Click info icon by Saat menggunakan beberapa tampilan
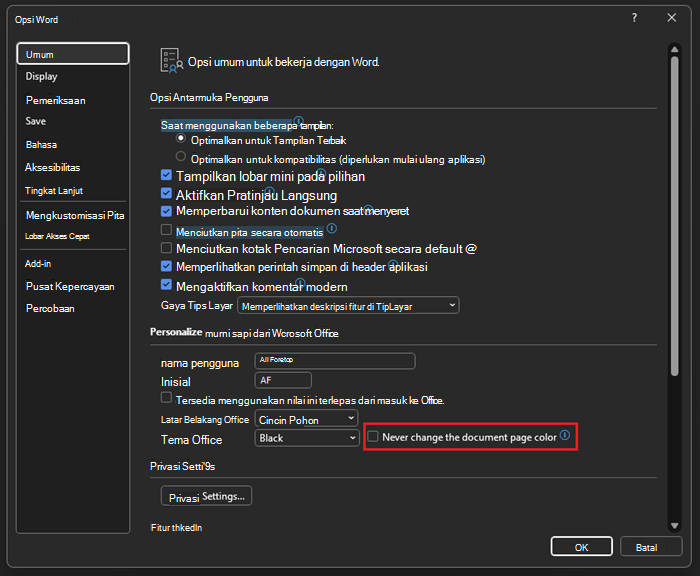 point(299,121)
